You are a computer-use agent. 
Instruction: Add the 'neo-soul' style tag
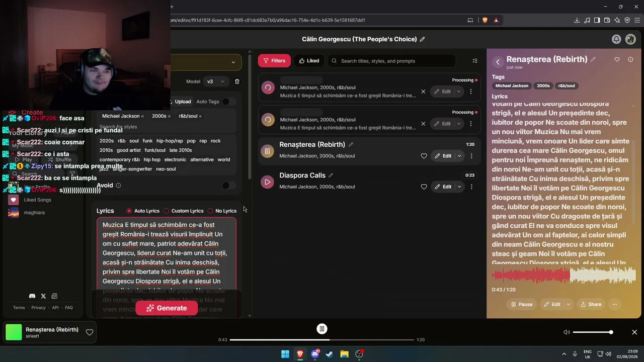(x=166, y=169)
